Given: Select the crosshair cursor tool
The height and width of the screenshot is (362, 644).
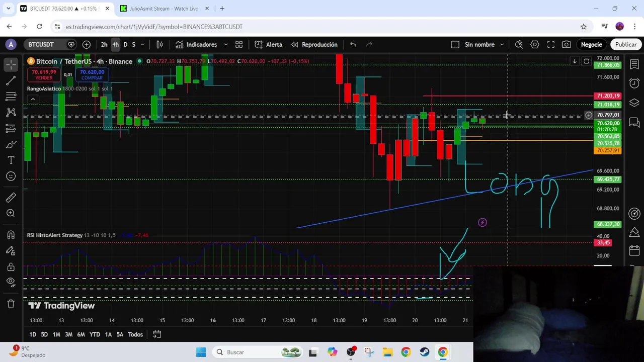Looking at the screenshot, I should [11, 64].
